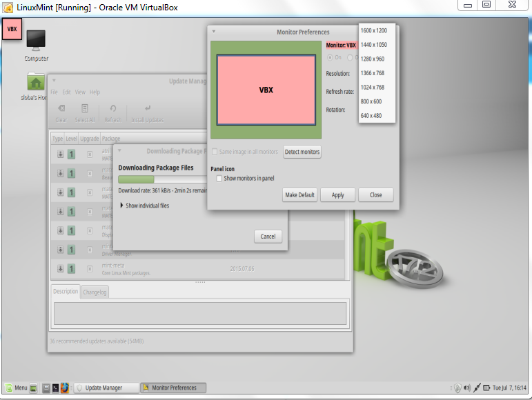The width and height of the screenshot is (532, 400).
Task: Launch Firefox from the panel launcher
Action: tap(64, 388)
